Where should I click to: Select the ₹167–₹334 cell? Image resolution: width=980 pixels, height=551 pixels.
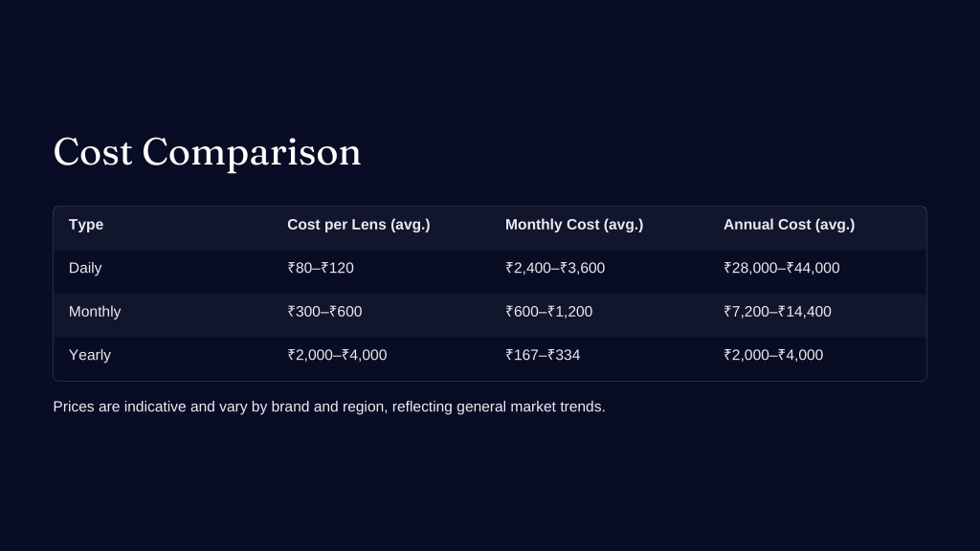coord(543,355)
